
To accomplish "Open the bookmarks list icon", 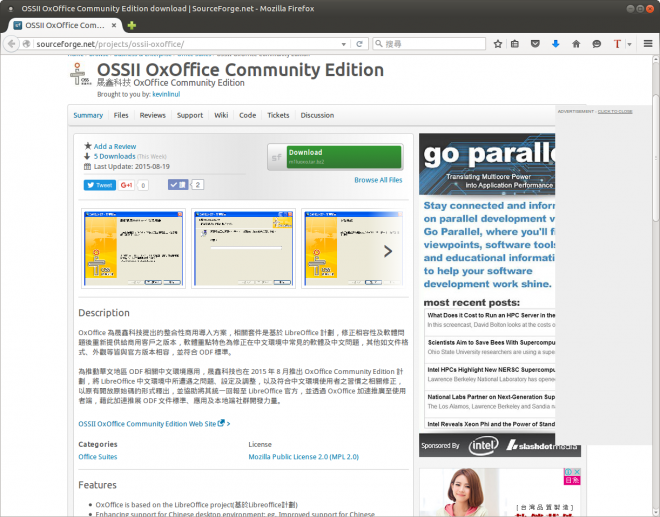I will [x=515, y=44].
